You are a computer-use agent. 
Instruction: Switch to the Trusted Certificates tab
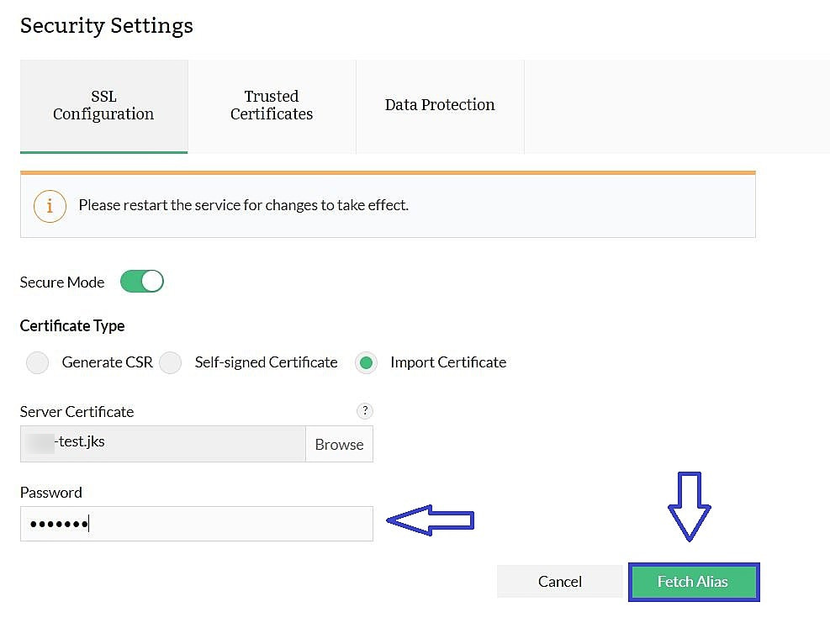tap(272, 106)
